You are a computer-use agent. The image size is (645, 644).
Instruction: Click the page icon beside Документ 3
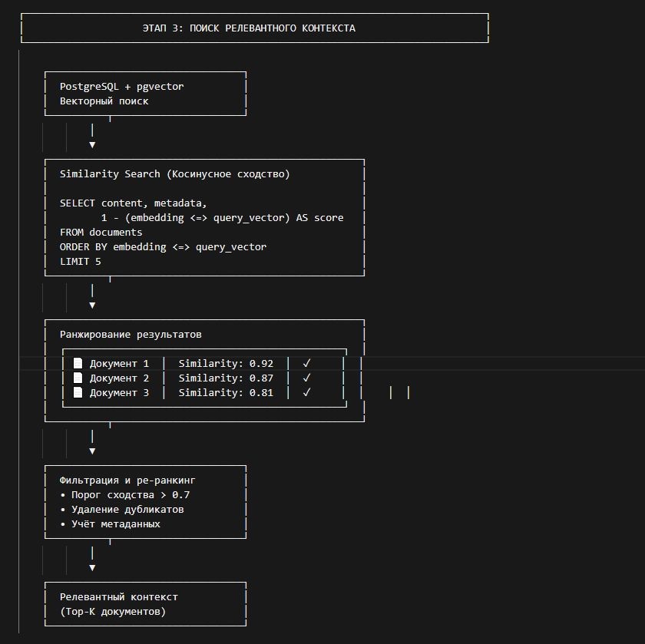click(x=77, y=393)
